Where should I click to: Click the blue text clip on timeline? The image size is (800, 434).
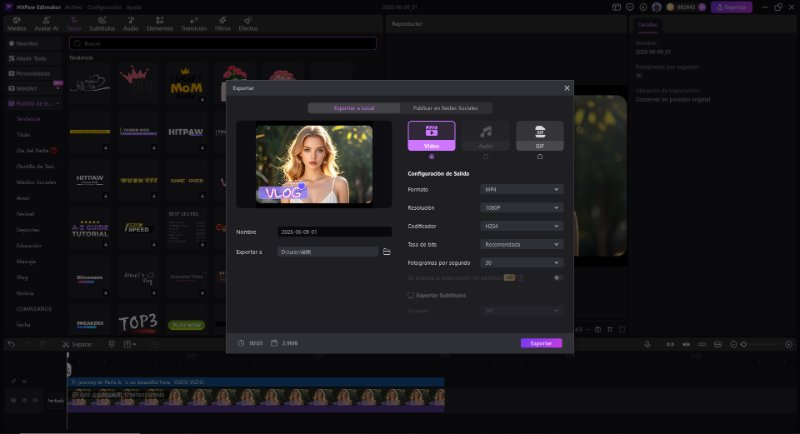pos(256,382)
